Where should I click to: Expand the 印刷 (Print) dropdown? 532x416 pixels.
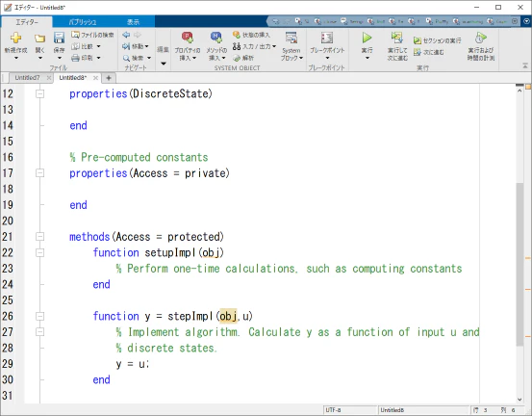point(99,58)
